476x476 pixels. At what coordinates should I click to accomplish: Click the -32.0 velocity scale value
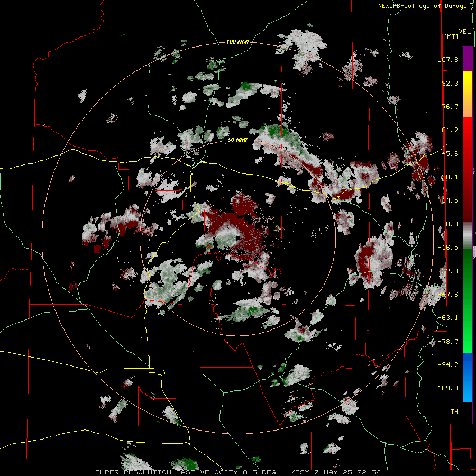tap(448, 271)
